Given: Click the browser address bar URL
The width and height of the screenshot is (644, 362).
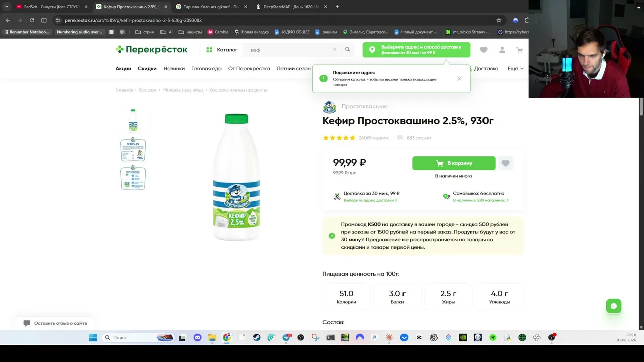Looking at the screenshot, I should pos(133,20).
